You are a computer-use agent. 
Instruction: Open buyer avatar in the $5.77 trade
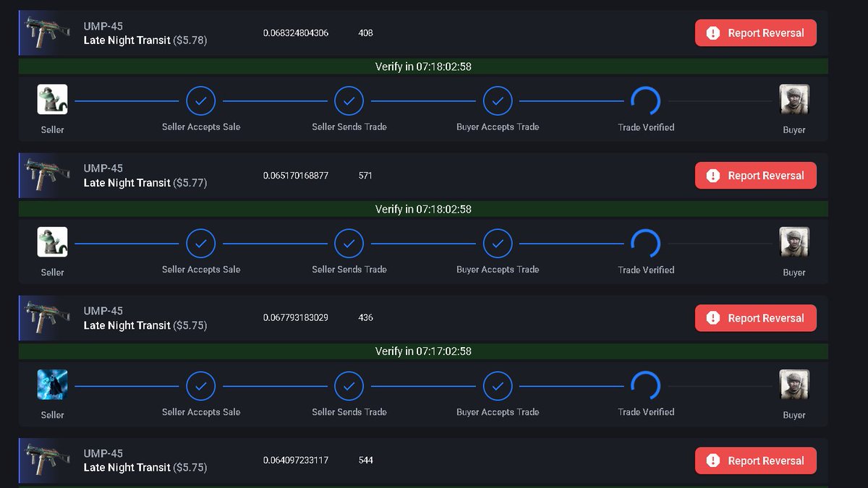[x=794, y=242]
